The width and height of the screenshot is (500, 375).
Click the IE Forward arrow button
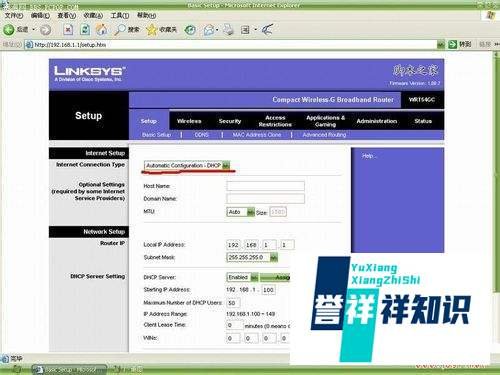coord(46,30)
